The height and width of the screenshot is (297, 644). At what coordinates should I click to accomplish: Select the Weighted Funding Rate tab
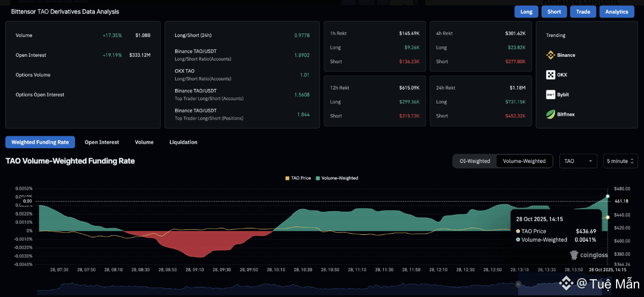tap(40, 142)
